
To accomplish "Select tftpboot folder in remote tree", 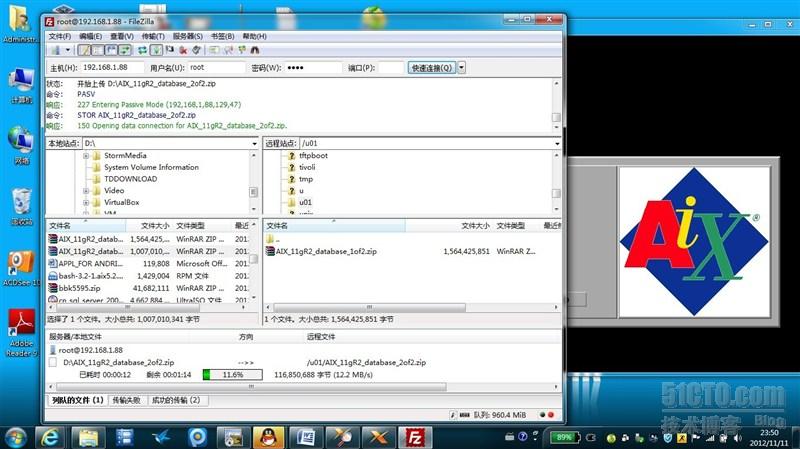I will (x=313, y=156).
